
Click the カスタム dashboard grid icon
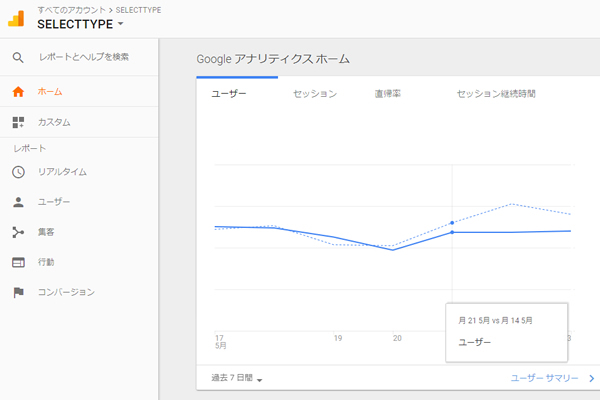pos(18,122)
